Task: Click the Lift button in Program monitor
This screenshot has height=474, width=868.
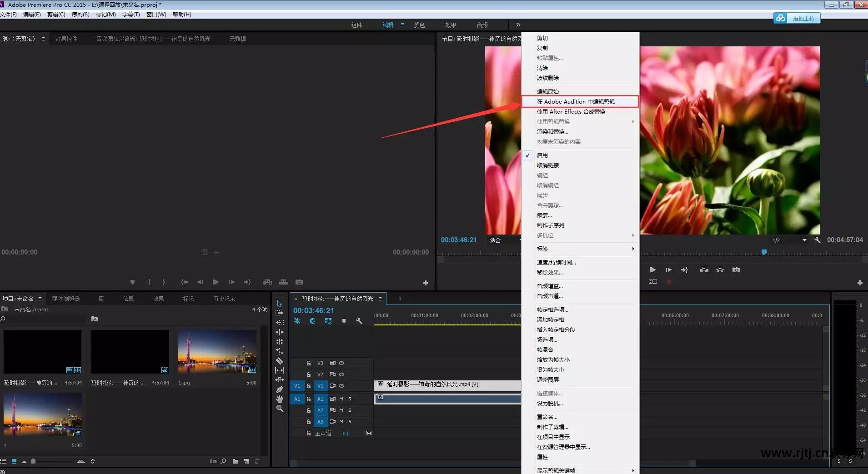Action: pyautogui.click(x=704, y=270)
